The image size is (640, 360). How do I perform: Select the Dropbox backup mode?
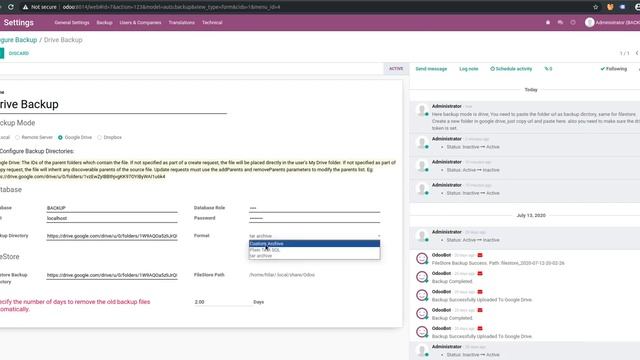coord(99,138)
